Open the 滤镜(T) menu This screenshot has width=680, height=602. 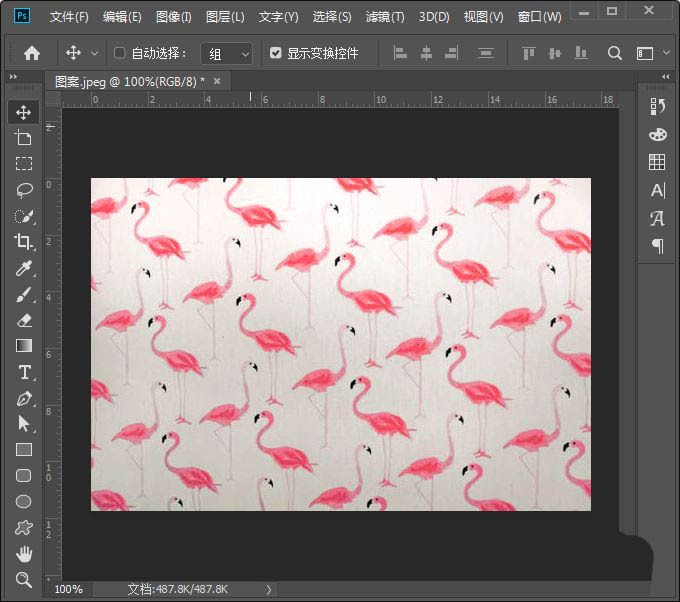[x=385, y=17]
